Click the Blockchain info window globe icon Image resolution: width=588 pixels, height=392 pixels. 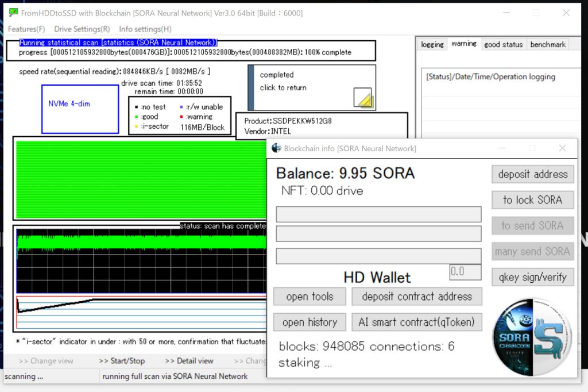pos(276,148)
